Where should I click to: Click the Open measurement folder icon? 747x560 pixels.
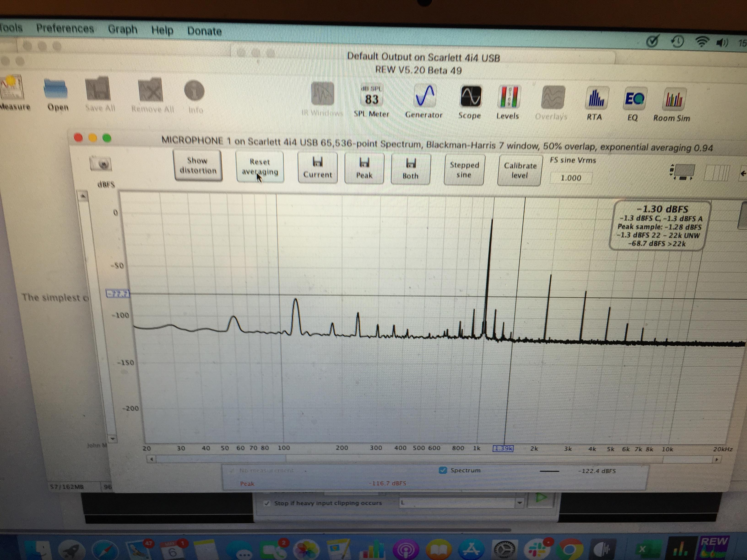coord(57,95)
